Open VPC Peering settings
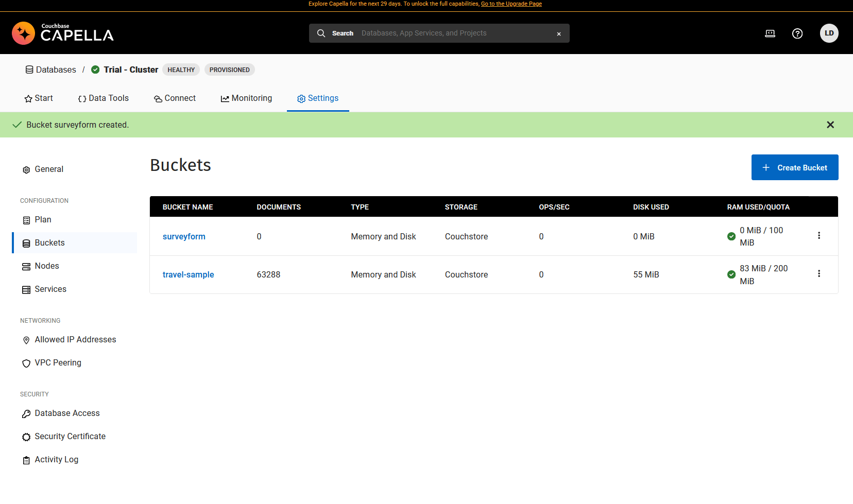This screenshot has width=853, height=504. tap(58, 363)
